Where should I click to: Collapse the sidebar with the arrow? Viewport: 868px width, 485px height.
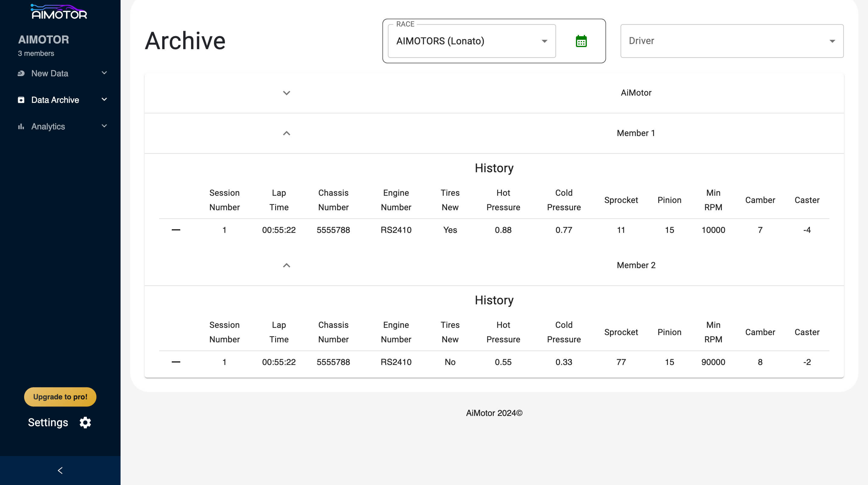pos(60,470)
